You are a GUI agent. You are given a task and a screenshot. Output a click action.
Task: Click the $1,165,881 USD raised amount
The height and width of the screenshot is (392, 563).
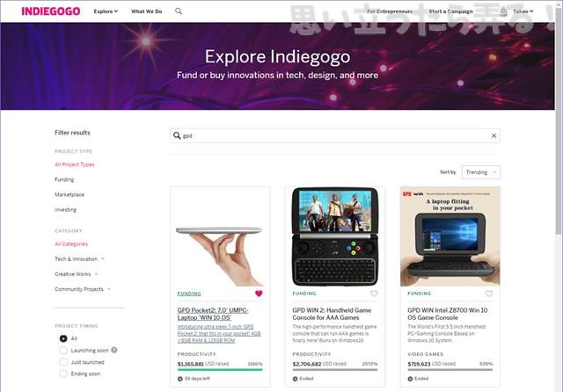tap(203, 364)
